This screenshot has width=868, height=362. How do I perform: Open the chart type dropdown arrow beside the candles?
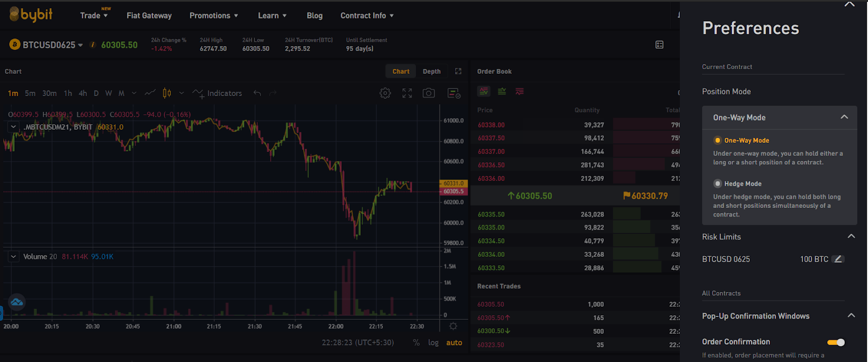pos(181,93)
